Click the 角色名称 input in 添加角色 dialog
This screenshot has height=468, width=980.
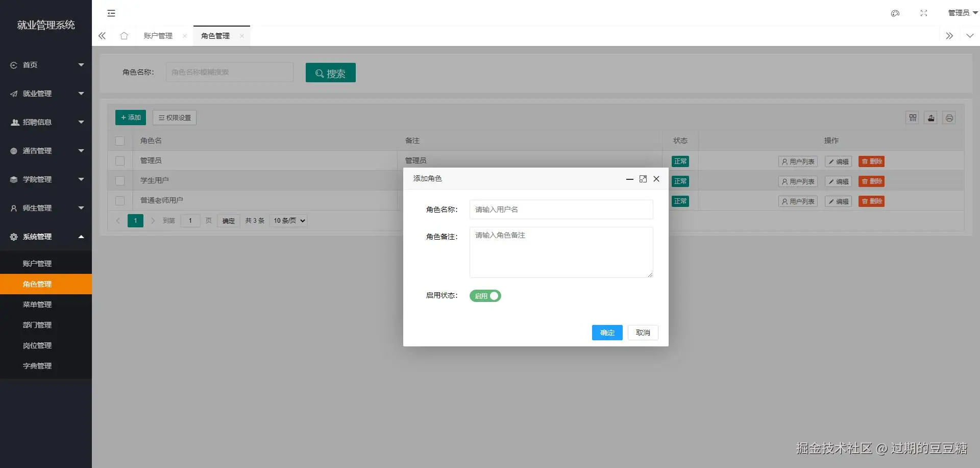tap(561, 209)
